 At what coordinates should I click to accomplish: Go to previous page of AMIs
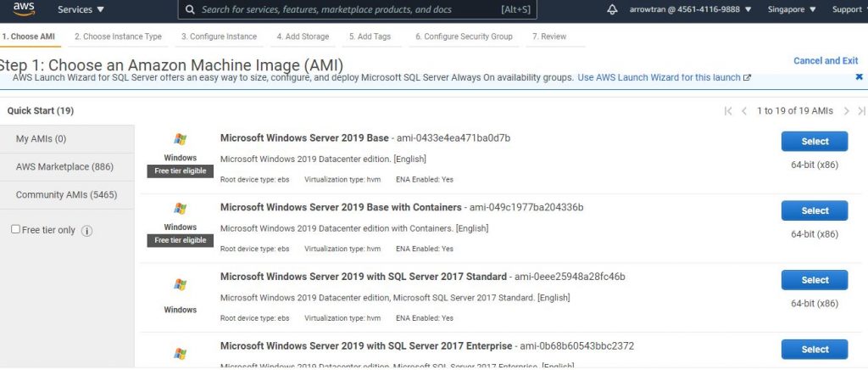tap(744, 111)
